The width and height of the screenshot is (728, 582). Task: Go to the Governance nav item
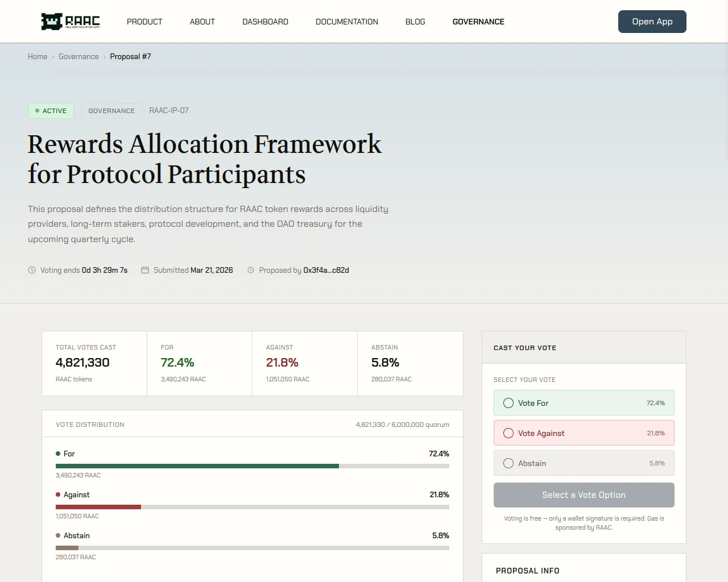click(x=478, y=22)
